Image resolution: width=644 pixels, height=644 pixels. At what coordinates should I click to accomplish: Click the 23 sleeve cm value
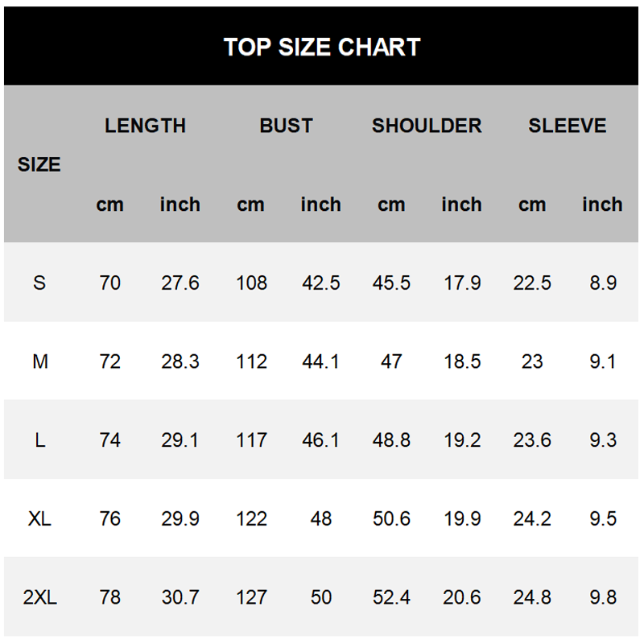coord(532,361)
